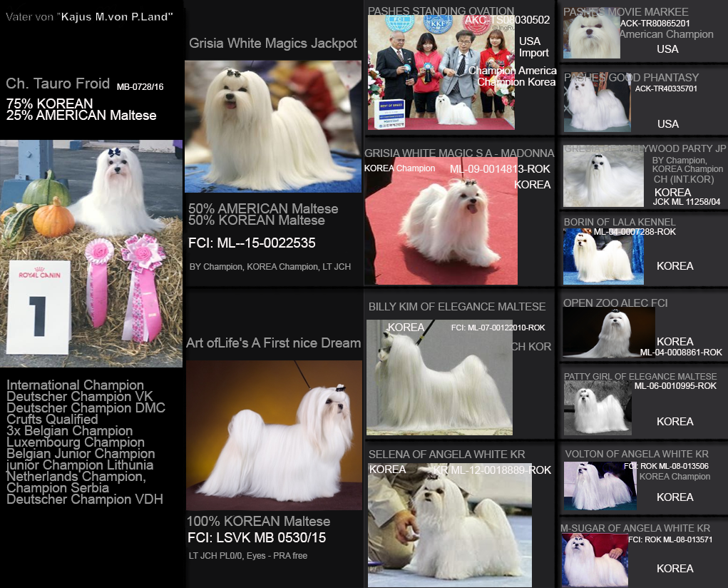
Task: Click the Borin of Lala Kennel thumbnail
Action: pyautogui.click(x=603, y=257)
